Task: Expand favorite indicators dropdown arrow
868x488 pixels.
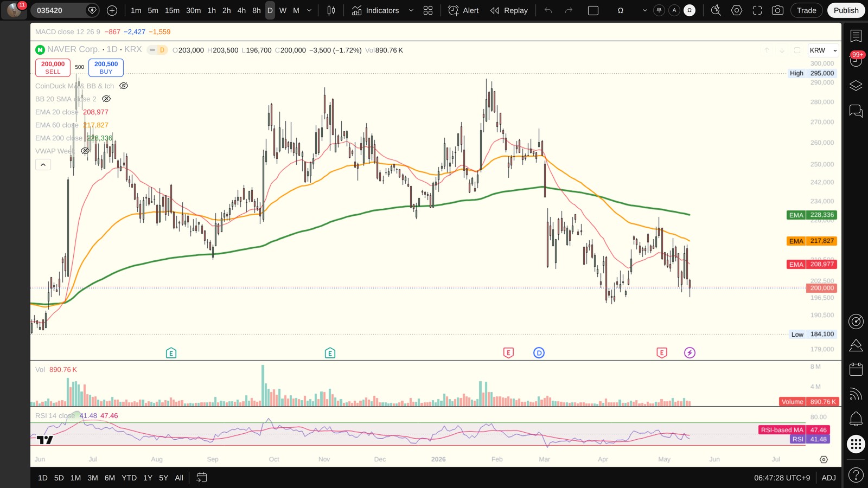Action: [411, 10]
